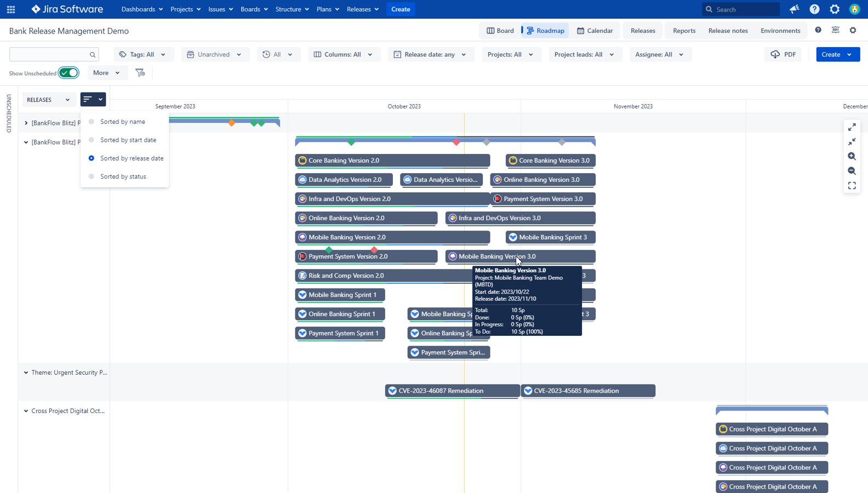Open the Jira app switcher grid
The width and height of the screenshot is (868, 493).
[11, 9]
